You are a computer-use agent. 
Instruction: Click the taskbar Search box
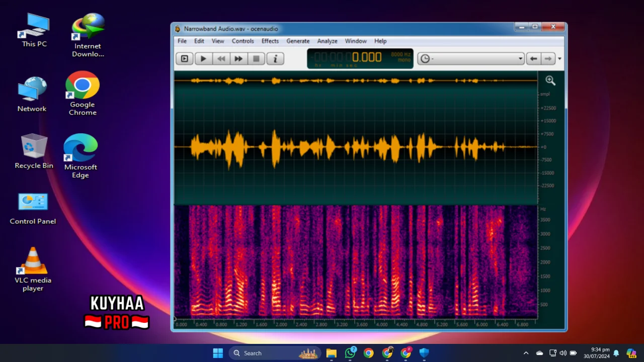(275, 353)
